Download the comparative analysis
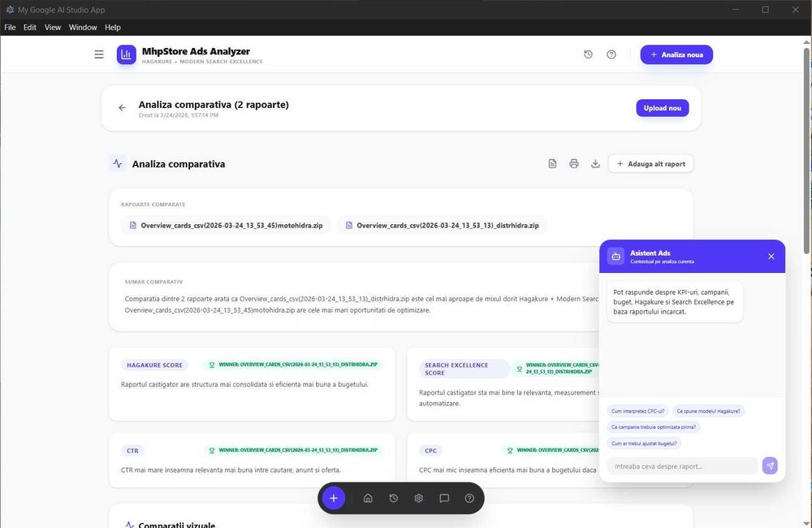Image resolution: width=812 pixels, height=528 pixels. pyautogui.click(x=595, y=164)
